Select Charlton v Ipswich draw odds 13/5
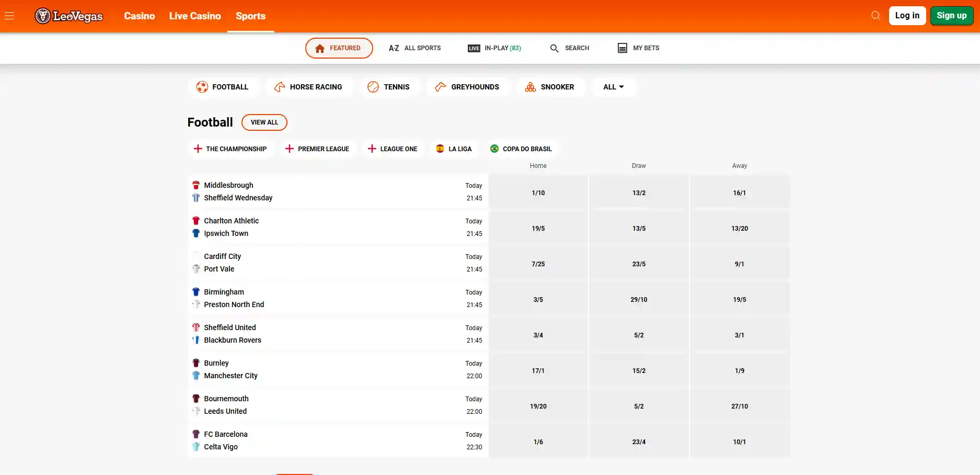980x475 pixels. 639,229
